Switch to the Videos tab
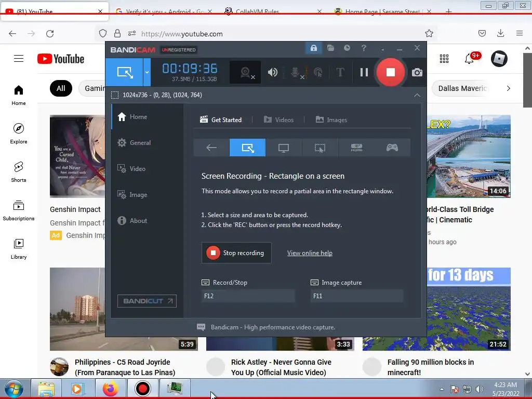Image resolution: width=532 pixels, height=399 pixels. click(x=278, y=120)
